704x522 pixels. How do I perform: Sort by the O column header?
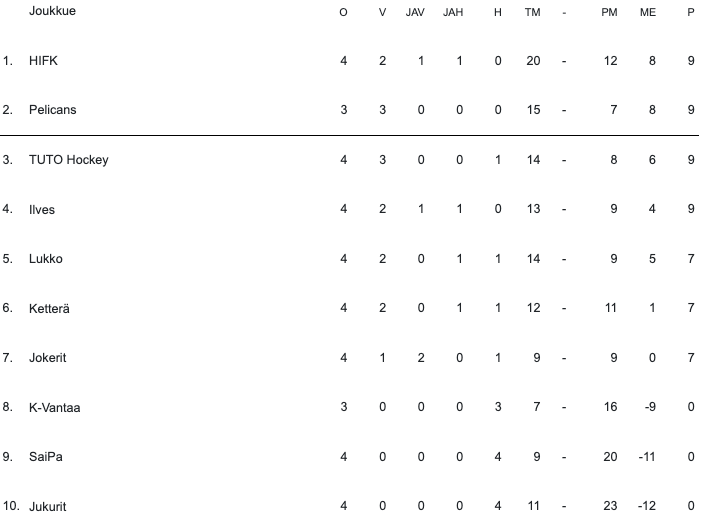point(344,13)
